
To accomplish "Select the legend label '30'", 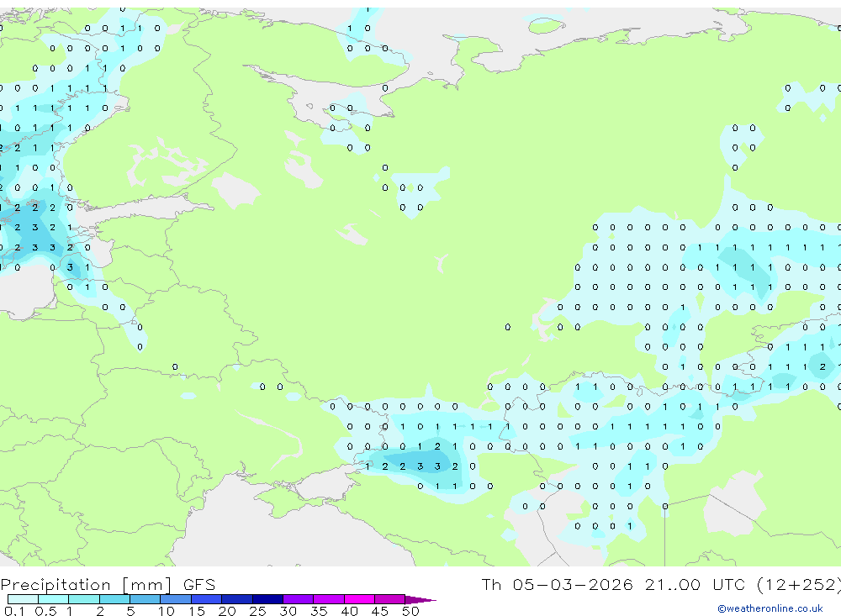I will (x=288, y=611).
